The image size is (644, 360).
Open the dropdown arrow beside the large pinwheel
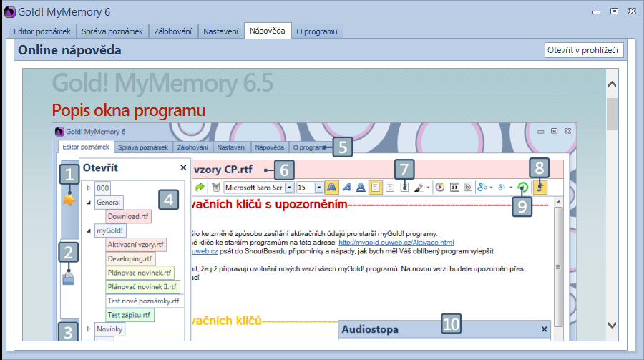[491, 188]
